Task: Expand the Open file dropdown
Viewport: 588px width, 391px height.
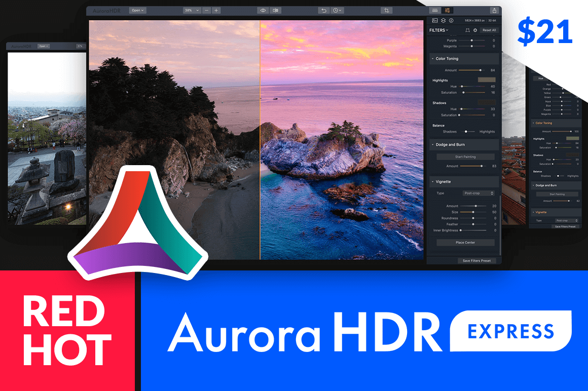Action: pos(137,10)
